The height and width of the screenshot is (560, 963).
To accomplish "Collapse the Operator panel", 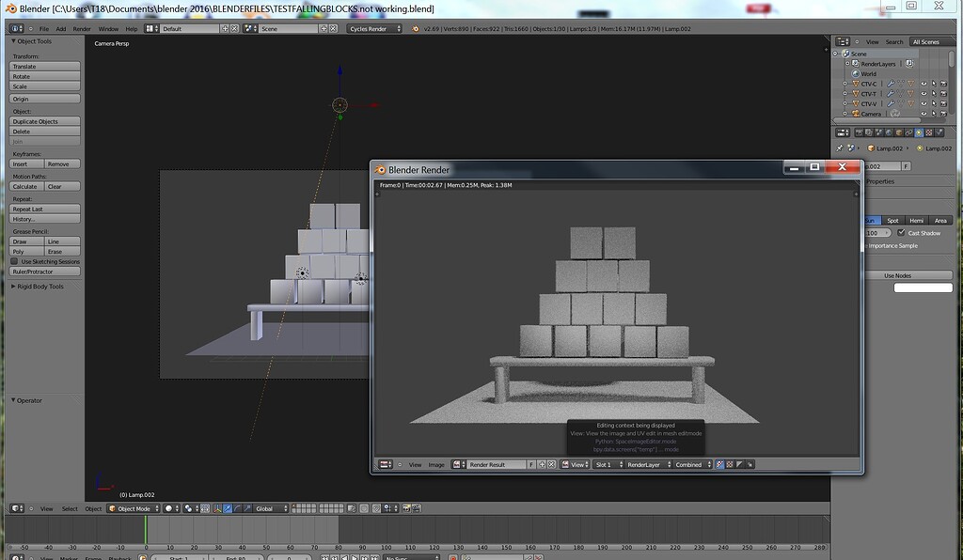I will tap(13, 400).
